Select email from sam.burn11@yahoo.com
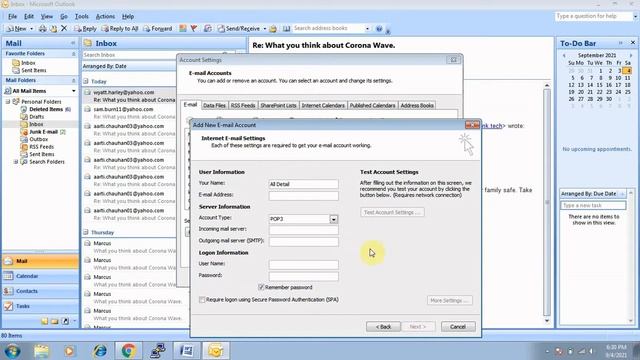640x360 pixels. [130, 113]
